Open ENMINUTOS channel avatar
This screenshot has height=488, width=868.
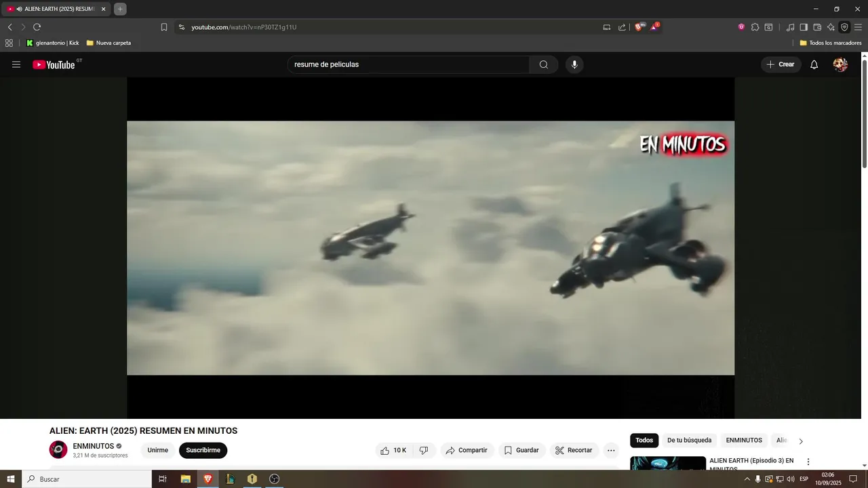click(58, 450)
